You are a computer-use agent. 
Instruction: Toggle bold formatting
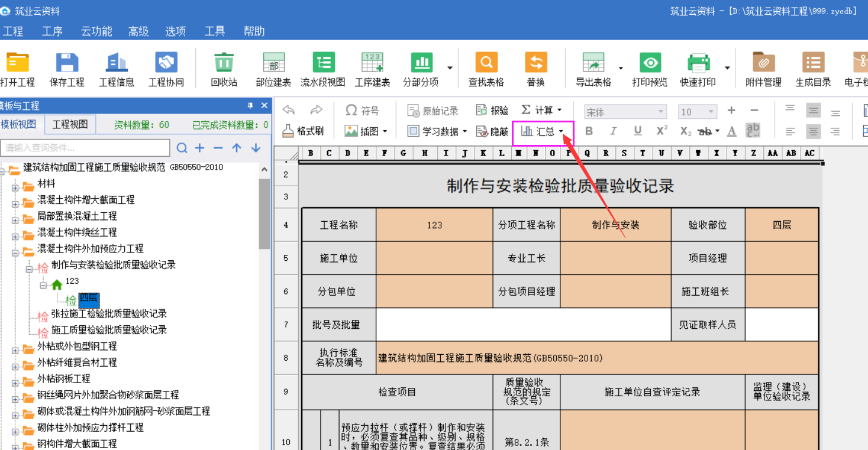tap(589, 131)
